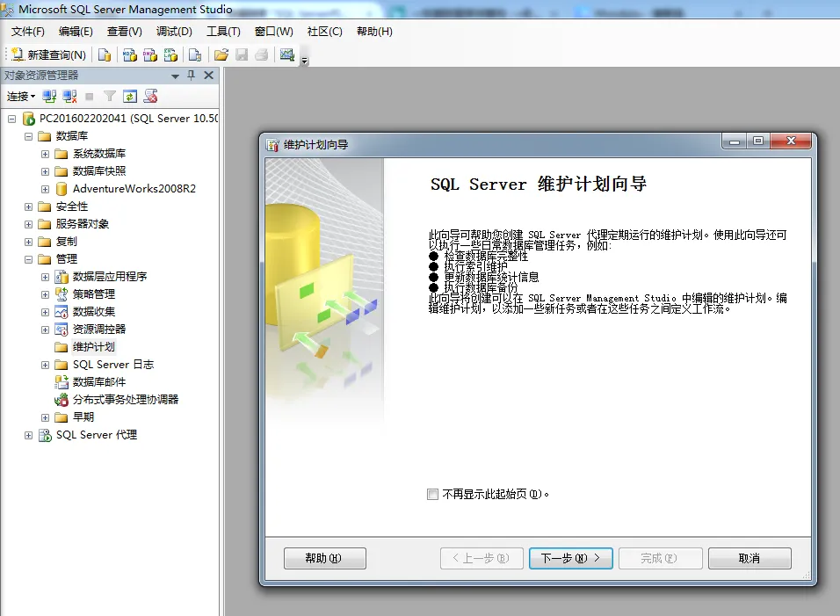Open the 调试(D) menu
The height and width of the screenshot is (616, 840).
[174, 32]
